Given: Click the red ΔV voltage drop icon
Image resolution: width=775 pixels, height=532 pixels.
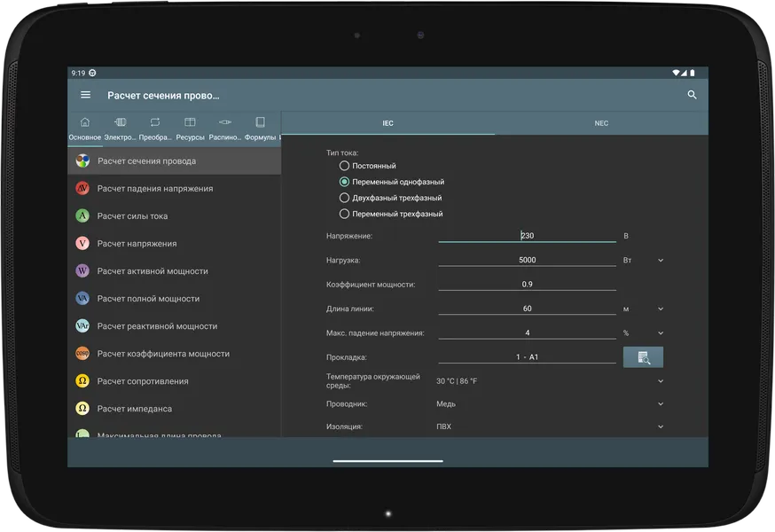Looking at the screenshot, I should click(x=82, y=188).
